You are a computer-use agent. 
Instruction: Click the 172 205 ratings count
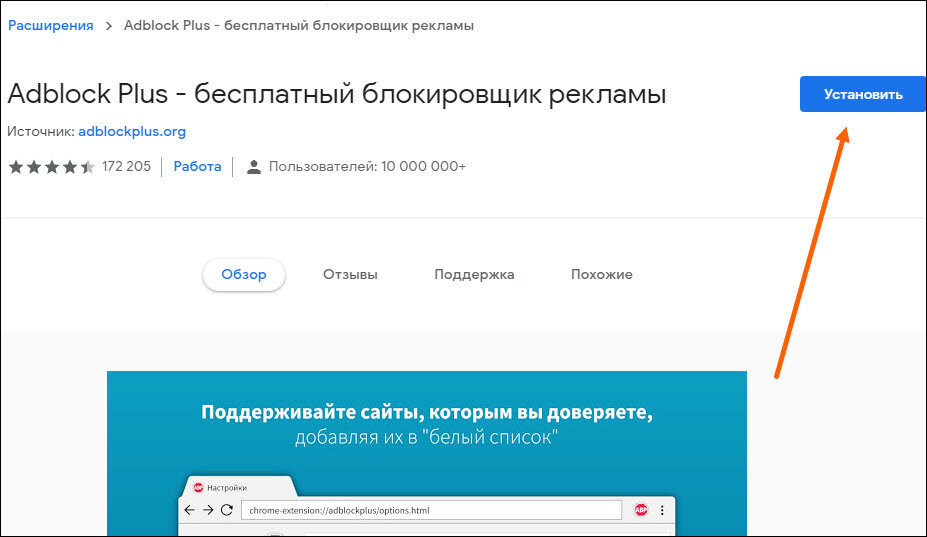tap(127, 166)
